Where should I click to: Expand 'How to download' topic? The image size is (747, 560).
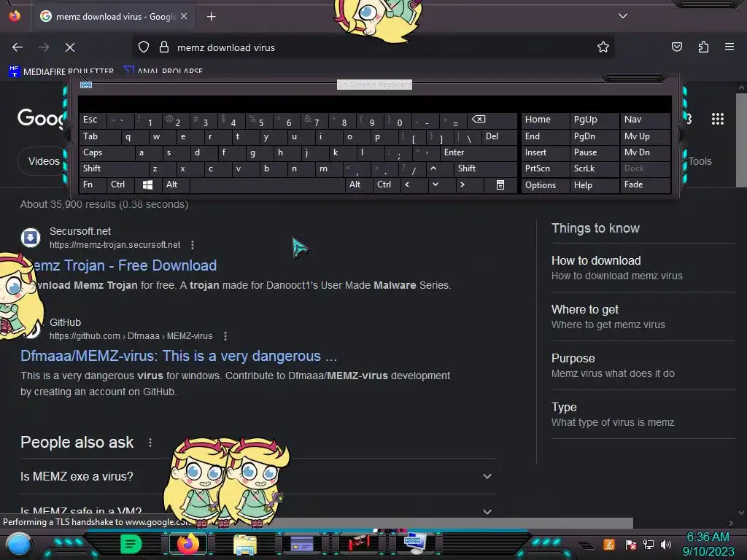pos(643,268)
